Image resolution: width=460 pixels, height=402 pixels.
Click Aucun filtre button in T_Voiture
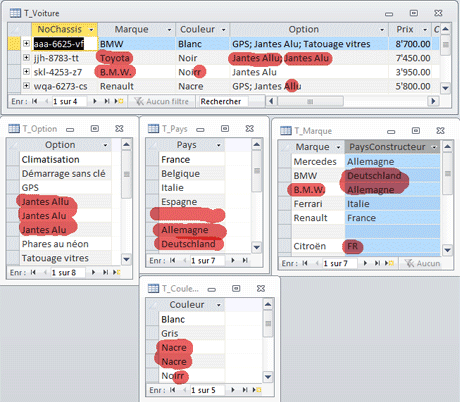coord(162,101)
